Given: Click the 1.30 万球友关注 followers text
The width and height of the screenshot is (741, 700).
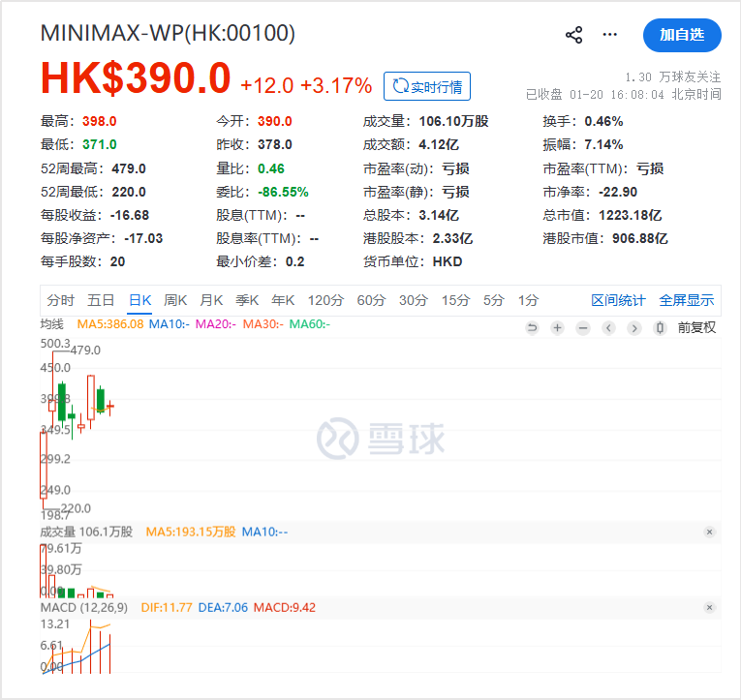Looking at the screenshot, I should tap(673, 77).
